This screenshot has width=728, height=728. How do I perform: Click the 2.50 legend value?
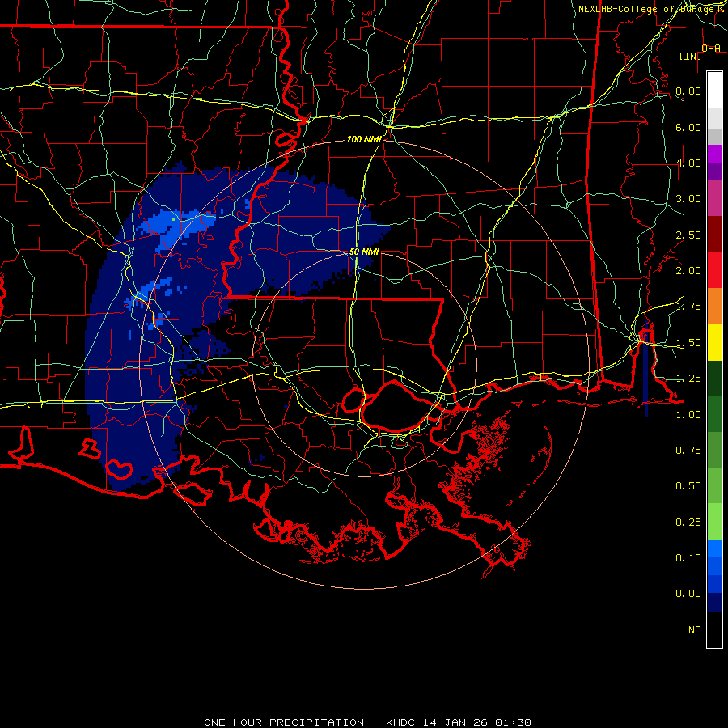pos(688,235)
